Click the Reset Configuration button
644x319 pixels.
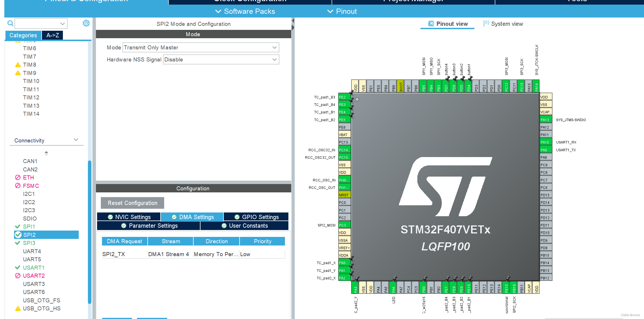pyautogui.click(x=132, y=203)
